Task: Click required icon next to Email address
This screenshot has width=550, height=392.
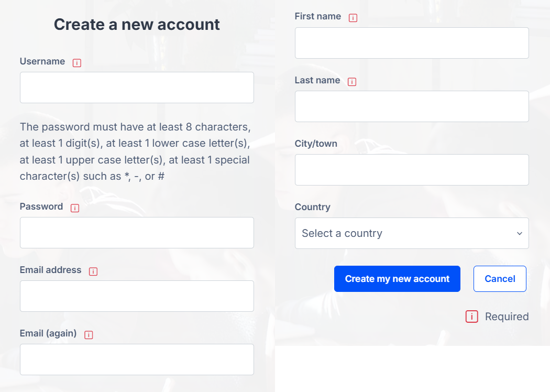Action: pos(93,271)
